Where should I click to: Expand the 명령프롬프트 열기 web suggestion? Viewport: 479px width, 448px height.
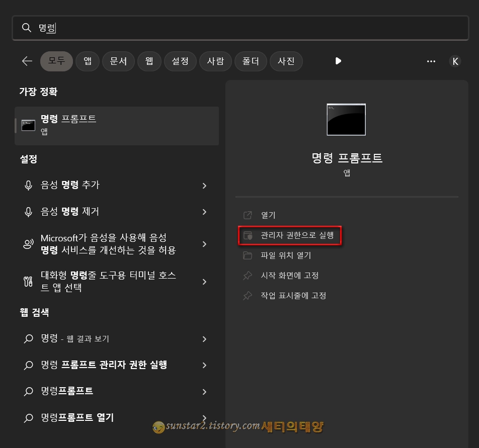click(205, 418)
